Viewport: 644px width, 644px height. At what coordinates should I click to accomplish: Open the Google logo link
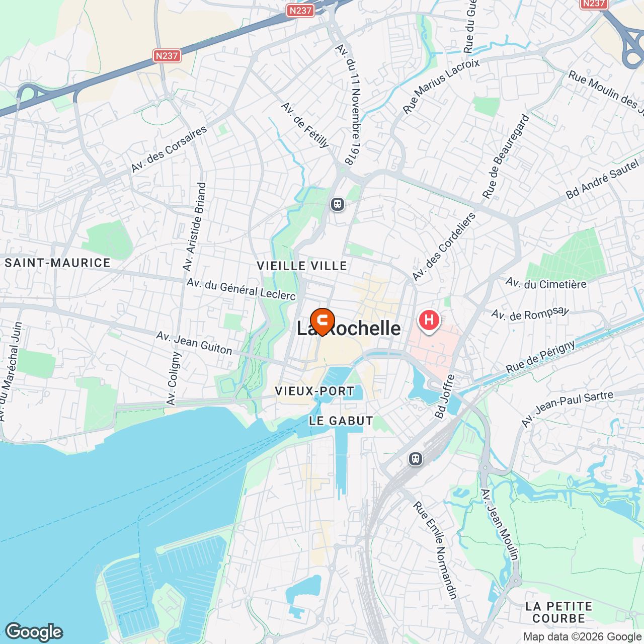coord(34,632)
